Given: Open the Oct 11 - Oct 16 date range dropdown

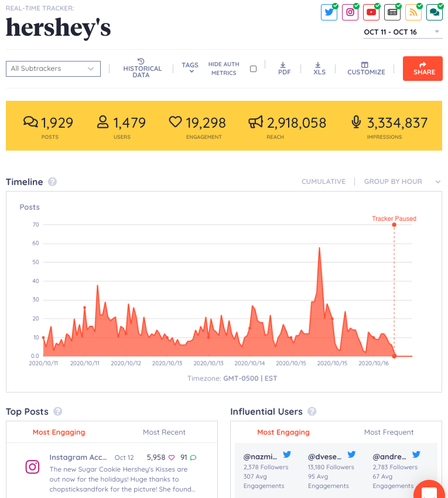Looking at the screenshot, I should [402, 32].
